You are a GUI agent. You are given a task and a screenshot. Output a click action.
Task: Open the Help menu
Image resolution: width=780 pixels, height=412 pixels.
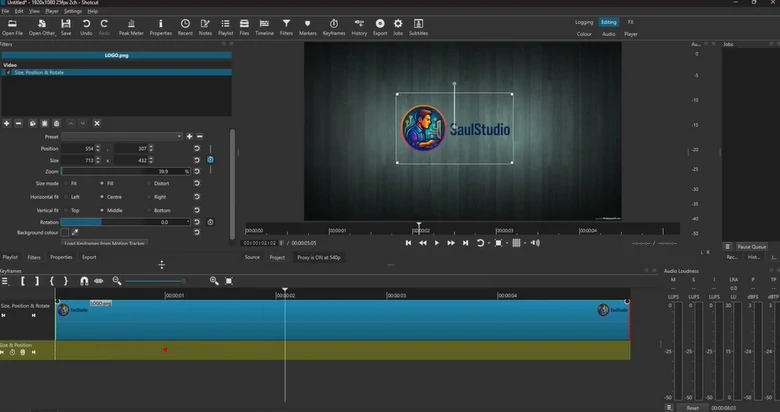click(x=93, y=11)
